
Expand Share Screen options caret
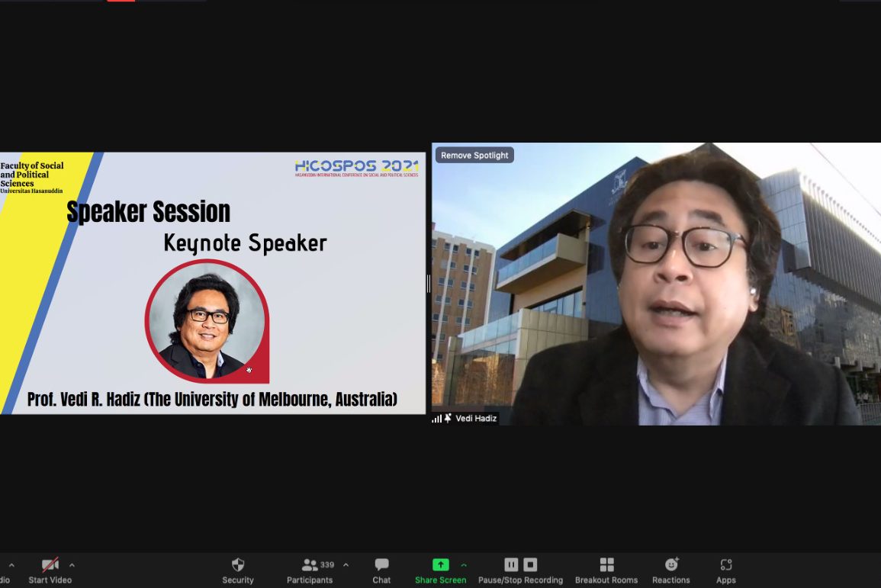(x=464, y=565)
